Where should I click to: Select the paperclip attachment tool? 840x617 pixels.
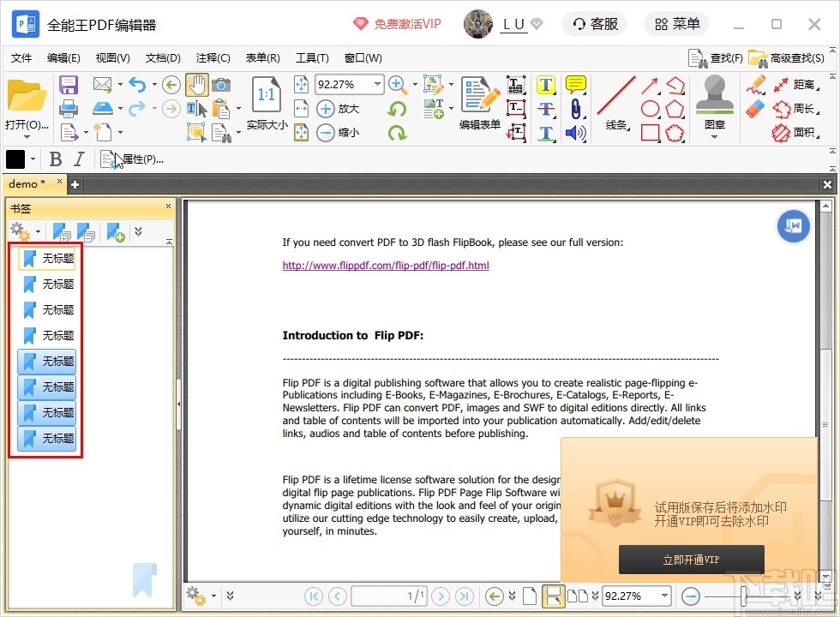(575, 109)
